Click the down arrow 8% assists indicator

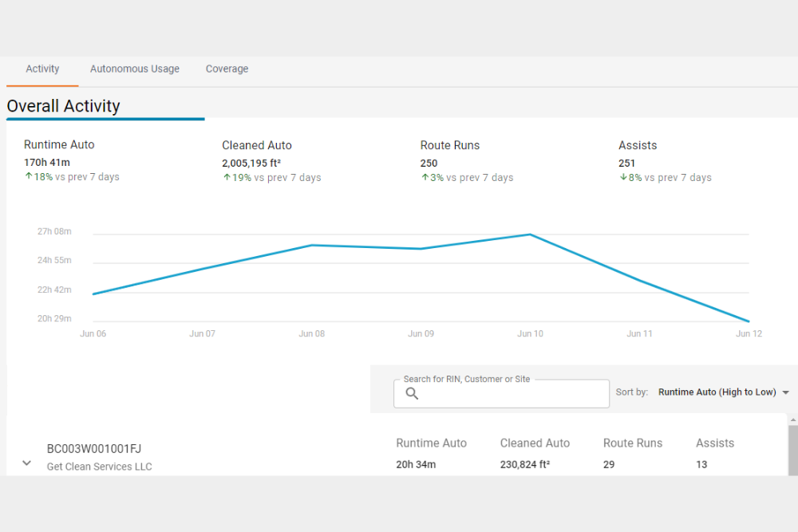tap(666, 178)
